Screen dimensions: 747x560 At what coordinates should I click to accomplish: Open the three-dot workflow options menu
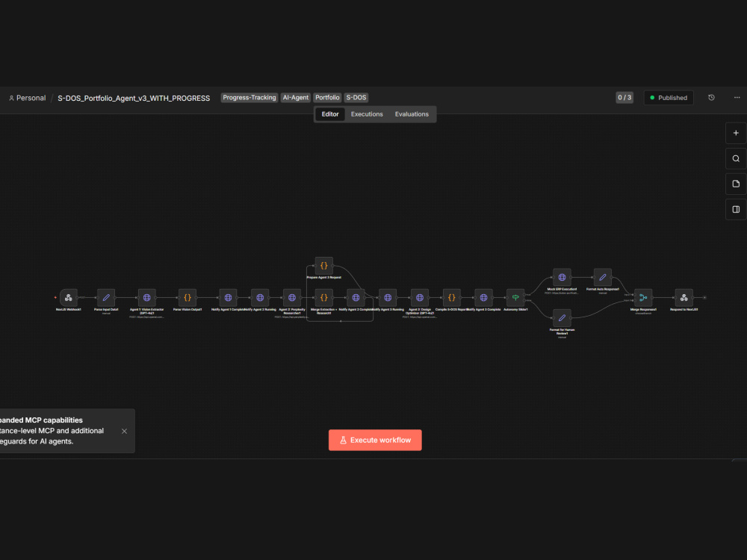[737, 98]
